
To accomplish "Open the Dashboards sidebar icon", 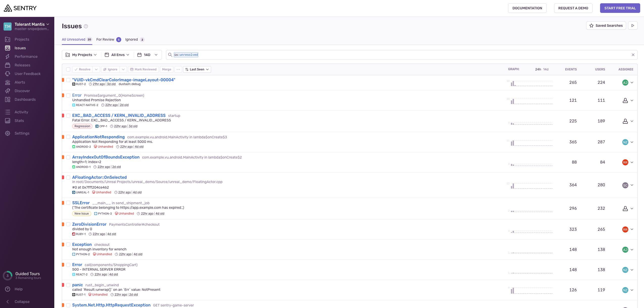I will (x=8, y=99).
